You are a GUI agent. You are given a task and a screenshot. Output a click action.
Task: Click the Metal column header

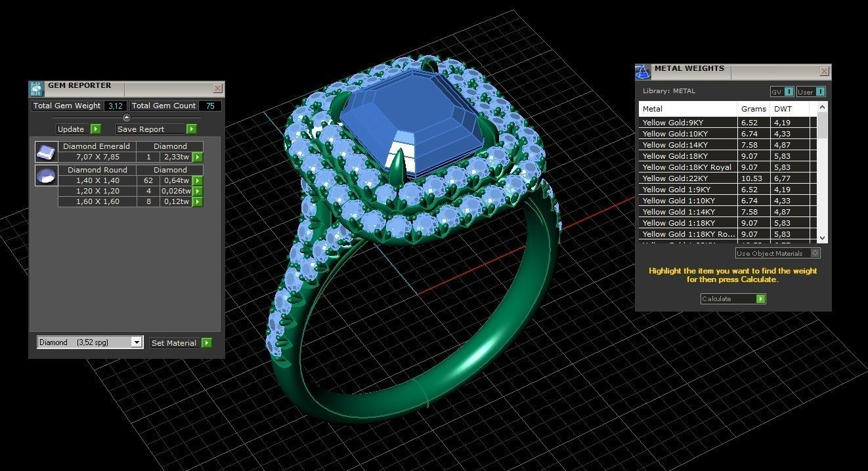click(688, 109)
